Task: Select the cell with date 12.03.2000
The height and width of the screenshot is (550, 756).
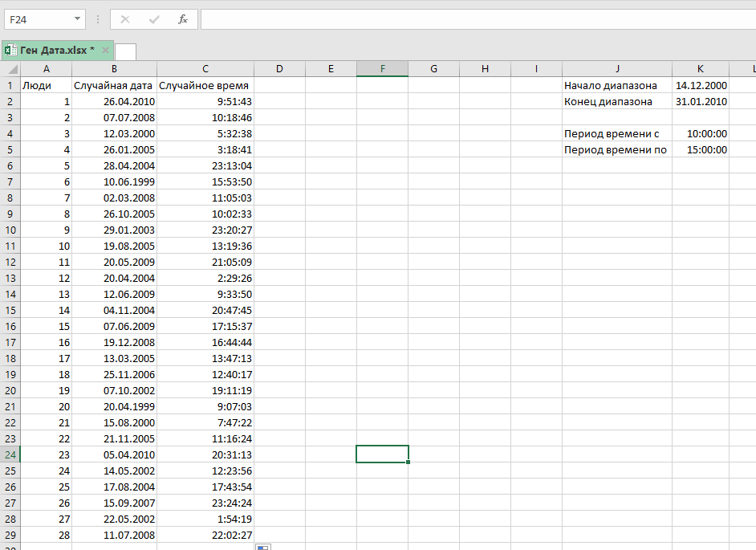Action: [x=114, y=133]
